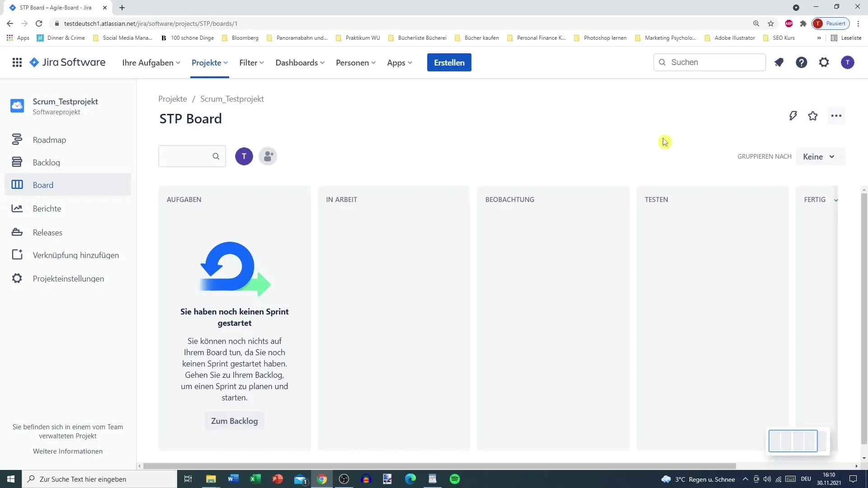
Task: Click the horizontal scrollbar at bottom
Action: (439, 465)
